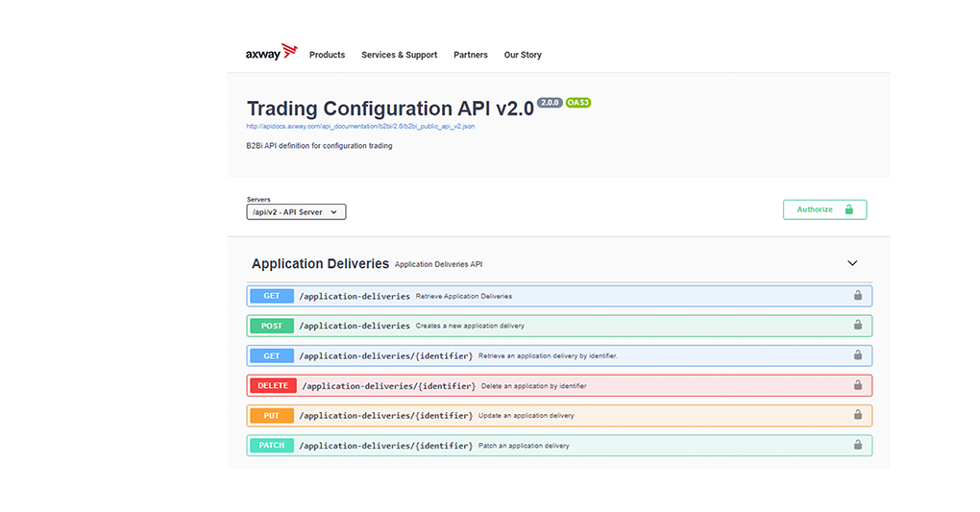Image resolution: width=980 pixels, height=512 pixels.
Task: Expand the GET /application-deliveries operation
Action: [355, 296]
